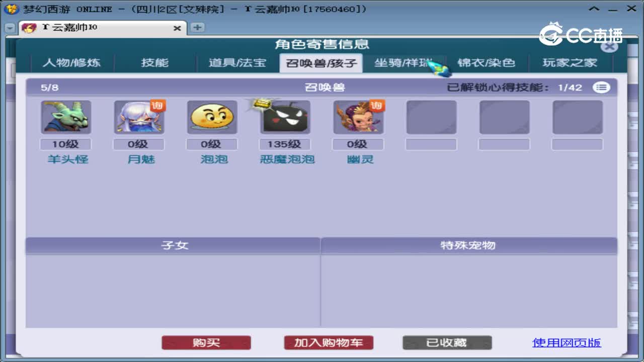The height and width of the screenshot is (362, 644).
Task: Click the 询 badge on 幽灵
Action: [377, 105]
